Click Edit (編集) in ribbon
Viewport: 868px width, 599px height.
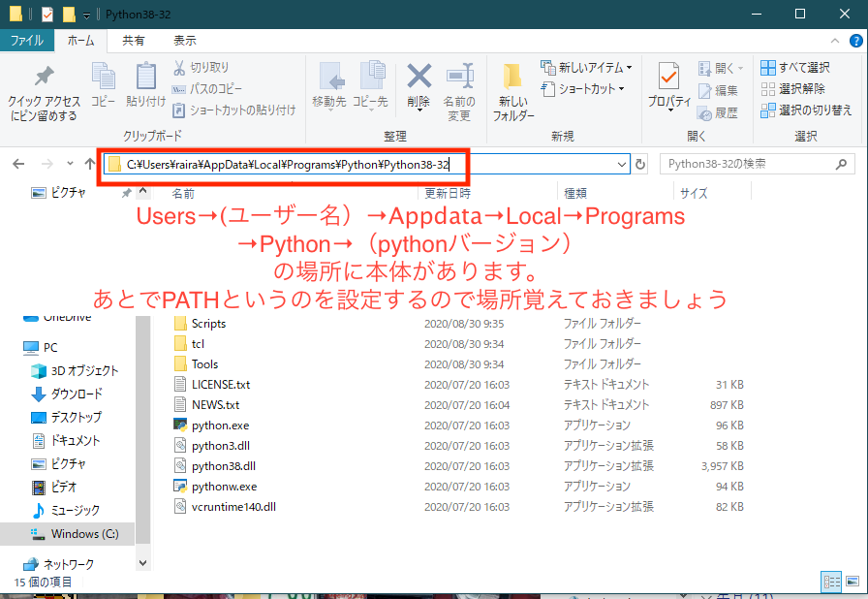[718, 91]
